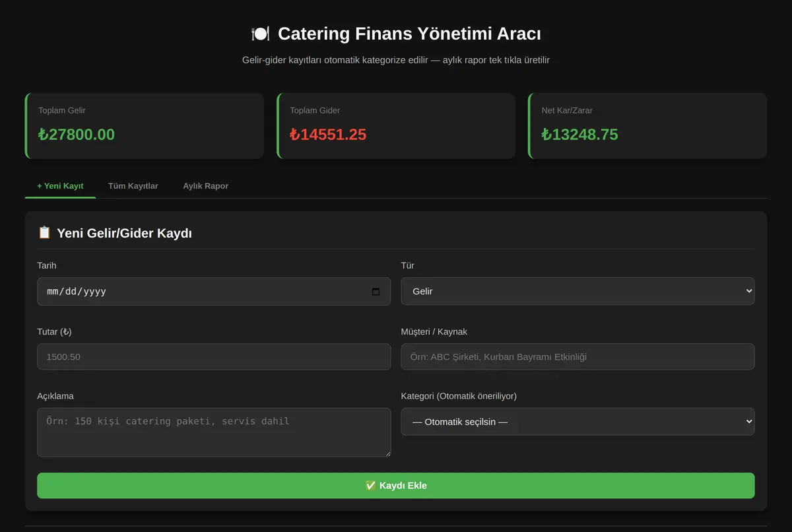
Task: Switch to the Tüm Kayıtlar tab
Action: tap(133, 186)
